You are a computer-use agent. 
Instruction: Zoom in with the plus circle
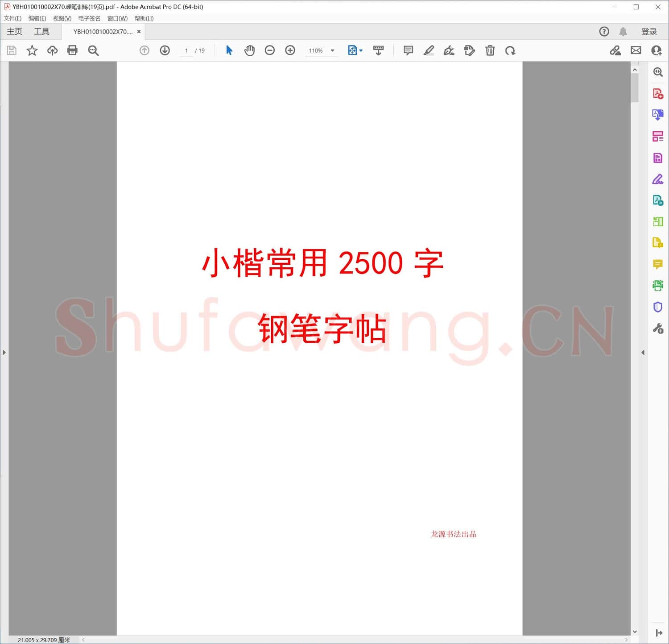(x=290, y=50)
